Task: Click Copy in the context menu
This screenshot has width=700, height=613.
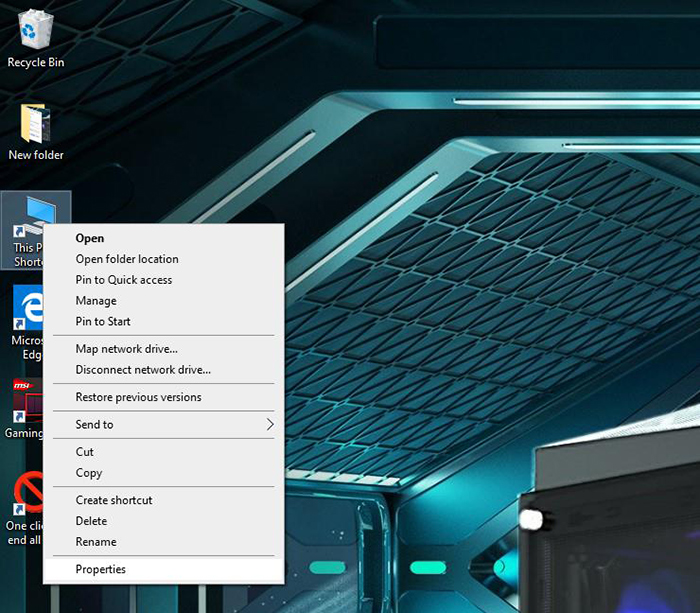Action: tap(89, 473)
